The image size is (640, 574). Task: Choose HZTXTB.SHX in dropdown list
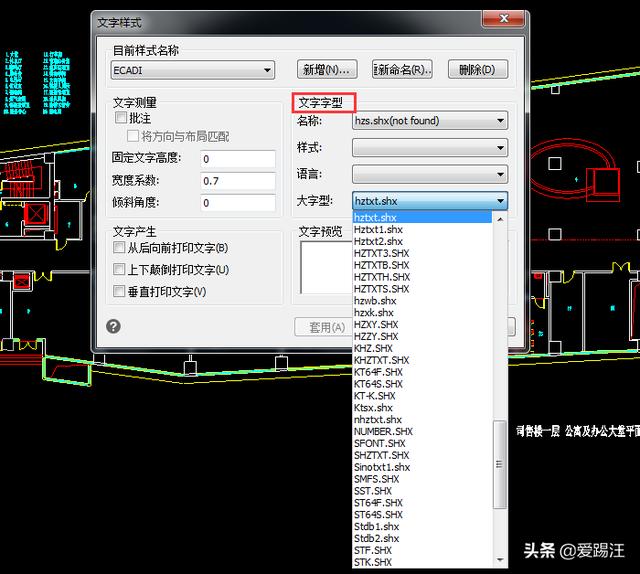(422, 265)
